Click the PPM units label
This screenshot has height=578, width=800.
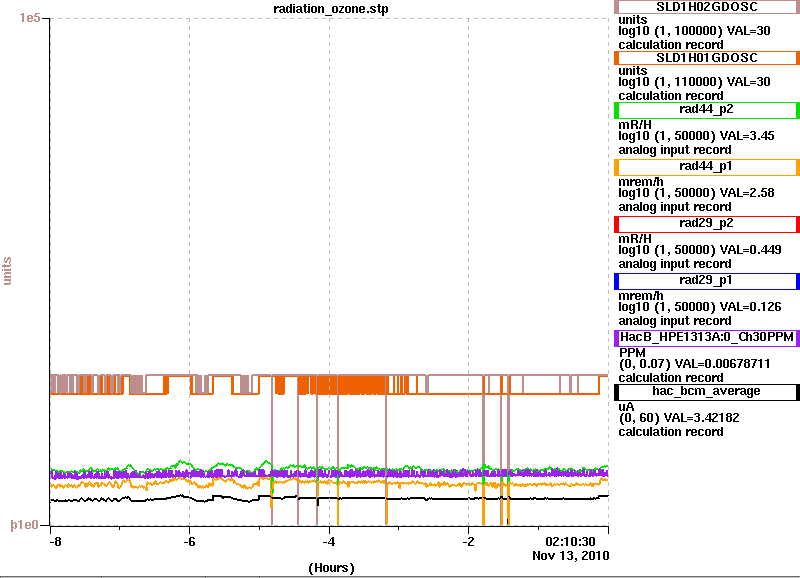click(x=632, y=353)
